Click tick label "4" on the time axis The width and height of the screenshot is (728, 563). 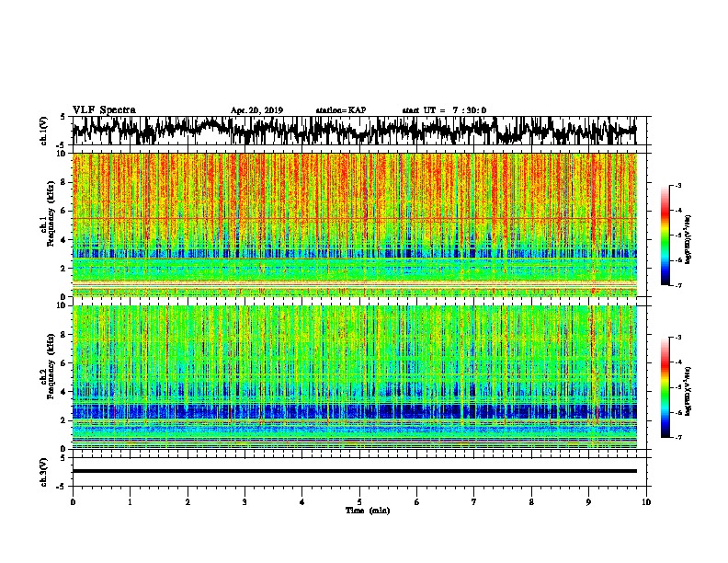(302, 502)
